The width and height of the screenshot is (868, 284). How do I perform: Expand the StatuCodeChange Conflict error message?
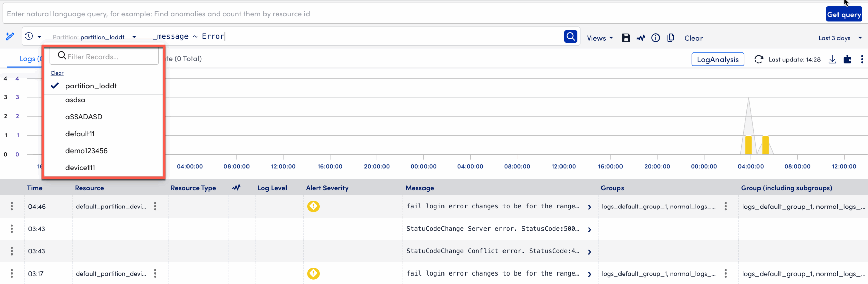point(590,252)
